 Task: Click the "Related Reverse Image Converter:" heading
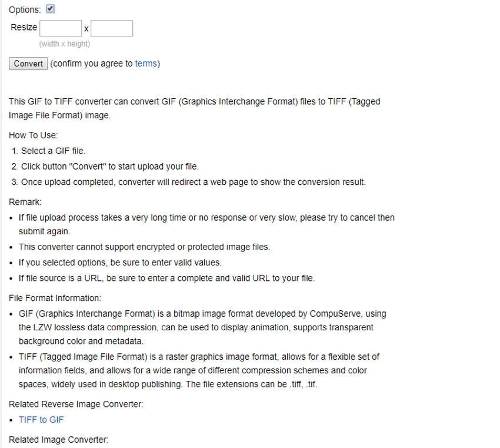click(76, 404)
